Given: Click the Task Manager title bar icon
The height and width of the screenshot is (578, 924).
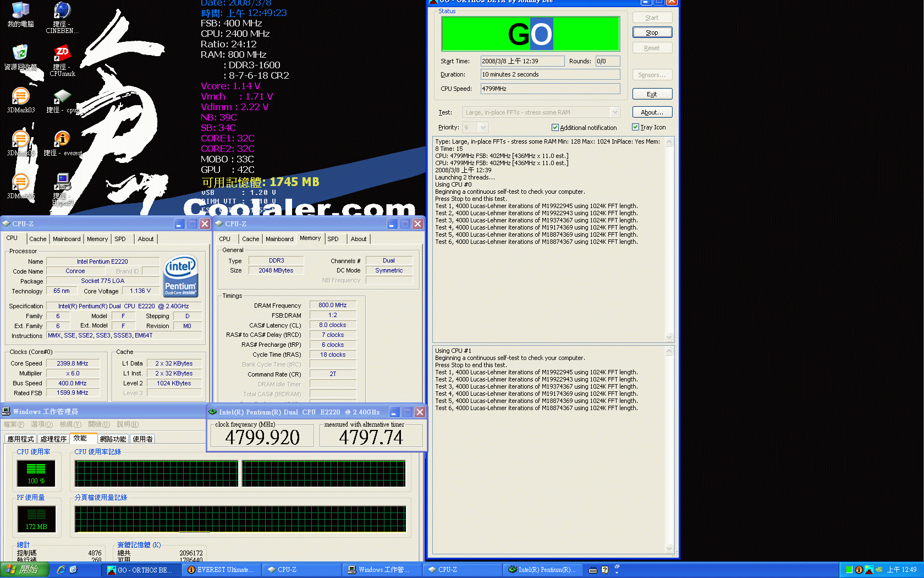Looking at the screenshot, I should (x=7, y=411).
